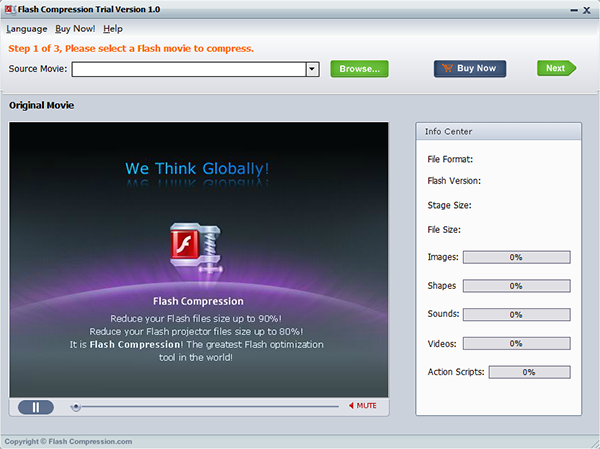Click the Images percentage progress bar

click(517, 257)
